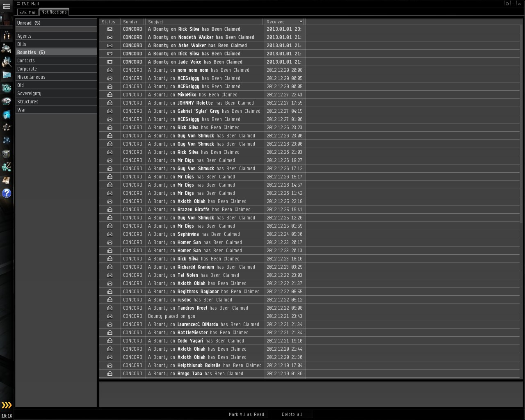The width and height of the screenshot is (525, 420).
Task: Click the read-mail icon for MikoMiko bounty
Action: (x=110, y=95)
